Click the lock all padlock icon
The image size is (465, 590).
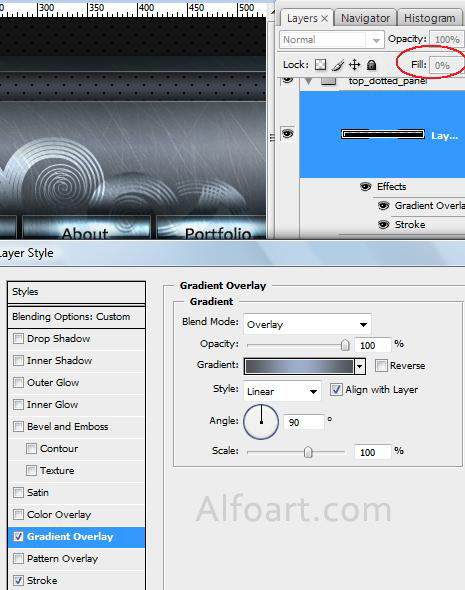371,65
